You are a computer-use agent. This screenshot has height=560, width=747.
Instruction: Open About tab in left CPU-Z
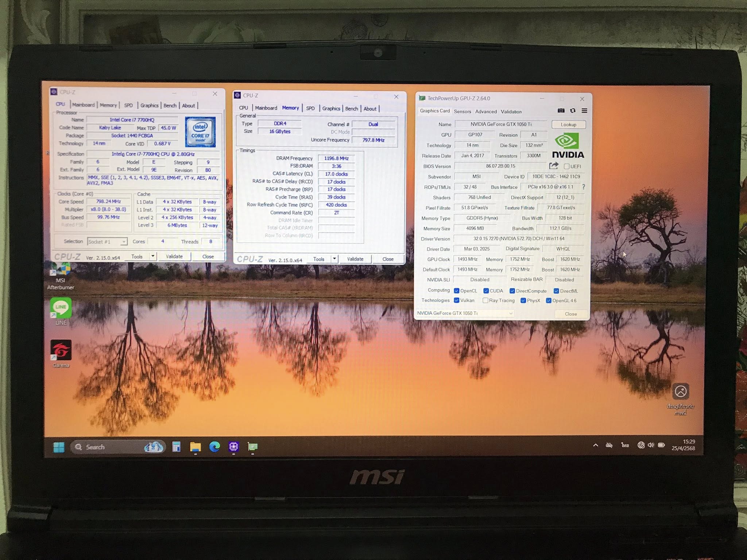[x=189, y=106]
